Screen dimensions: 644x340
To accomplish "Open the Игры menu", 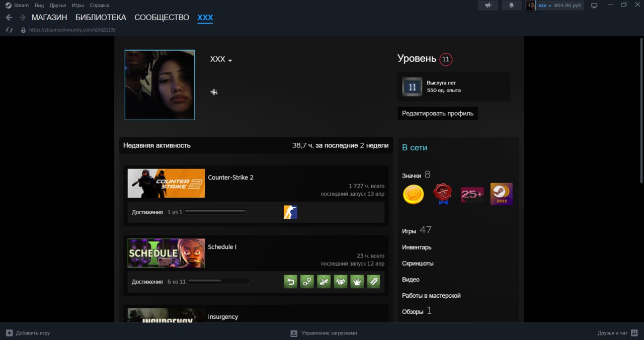I will (x=78, y=5).
